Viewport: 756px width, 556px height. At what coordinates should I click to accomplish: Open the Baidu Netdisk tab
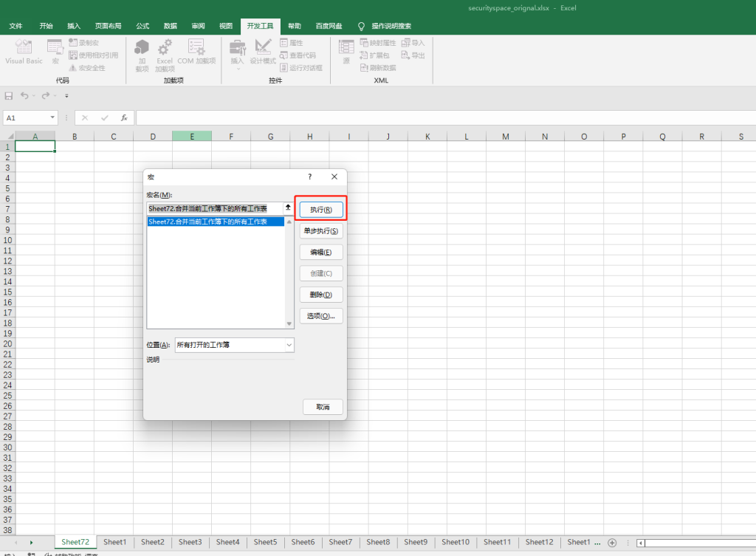coord(329,26)
